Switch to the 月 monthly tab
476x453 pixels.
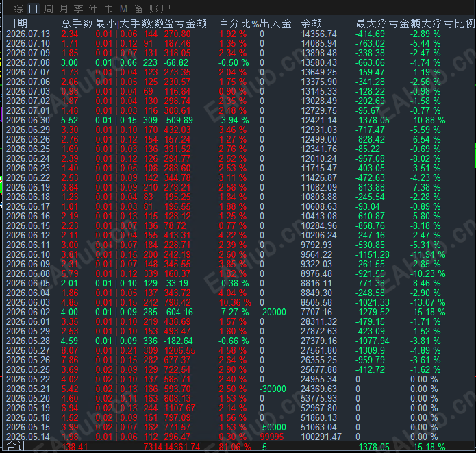[64, 9]
